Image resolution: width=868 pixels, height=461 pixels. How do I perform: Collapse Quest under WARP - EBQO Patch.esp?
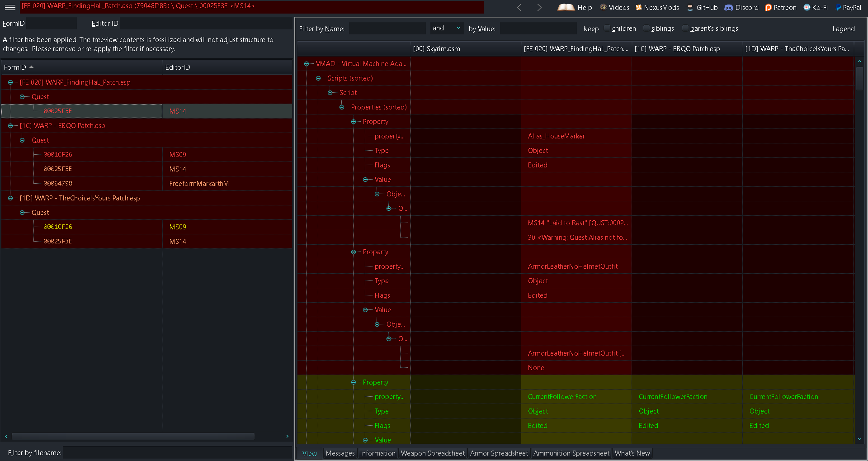(x=22, y=140)
